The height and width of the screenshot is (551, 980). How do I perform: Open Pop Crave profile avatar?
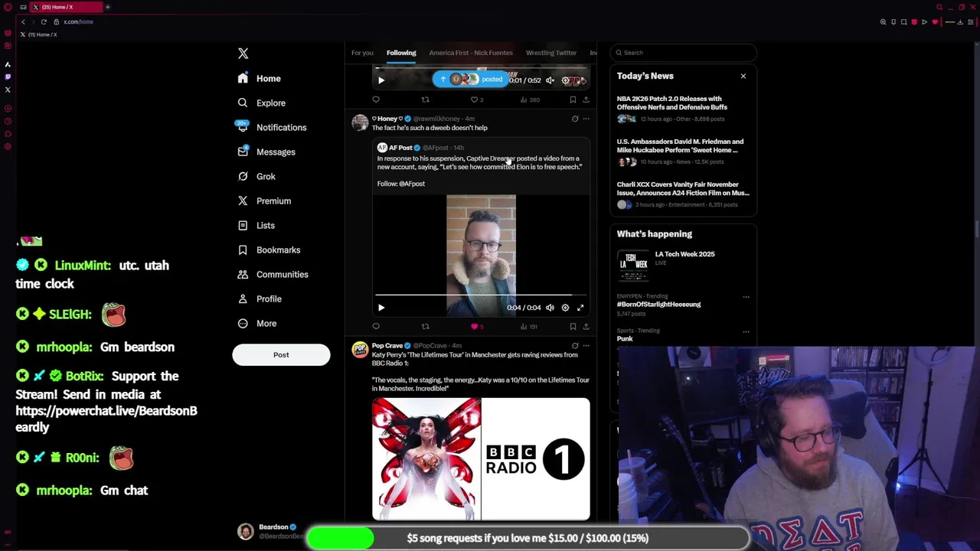click(360, 350)
